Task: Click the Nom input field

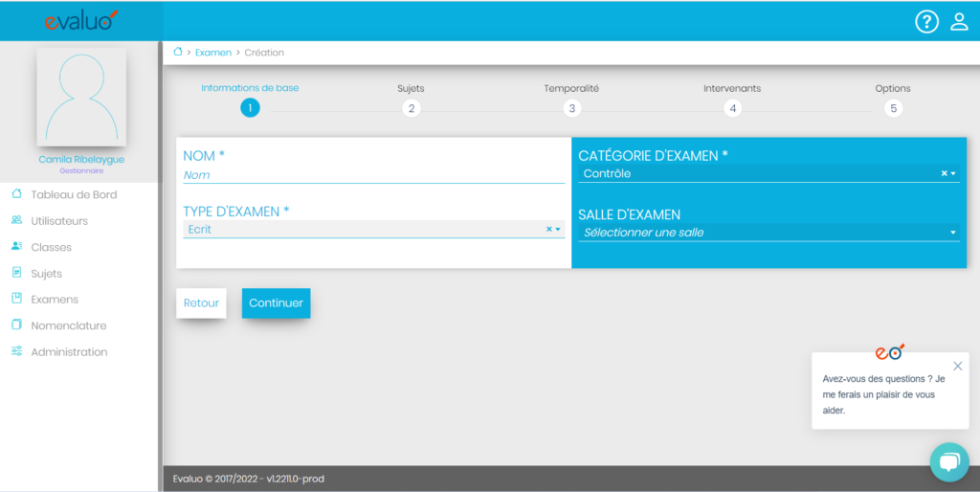Action: coord(373,175)
